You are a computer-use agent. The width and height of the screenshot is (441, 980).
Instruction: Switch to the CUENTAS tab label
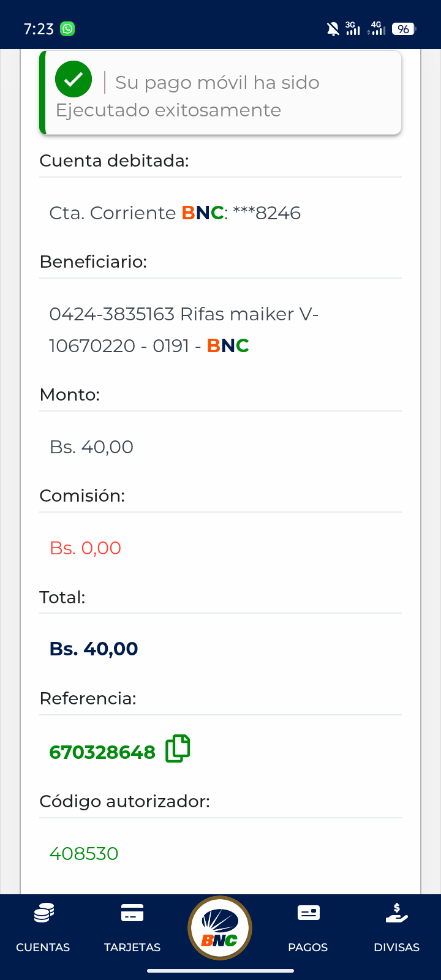coord(43,947)
